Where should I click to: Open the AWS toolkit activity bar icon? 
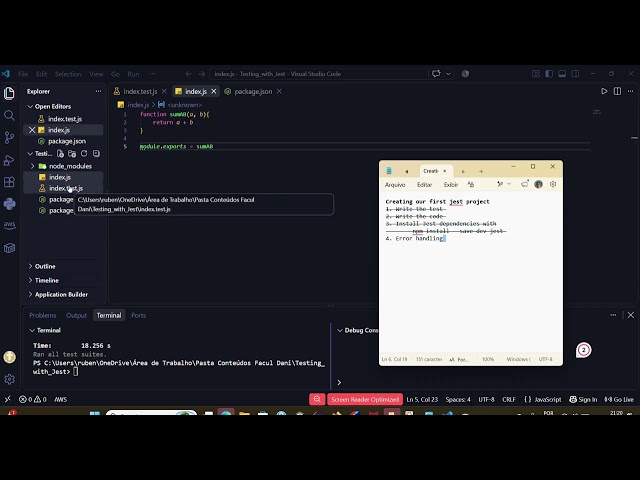tap(9, 225)
